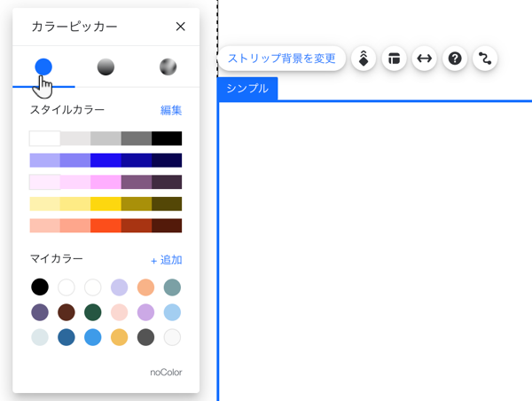This screenshot has height=401, width=532.
Task: Open the help question mark icon
Action: [455, 59]
